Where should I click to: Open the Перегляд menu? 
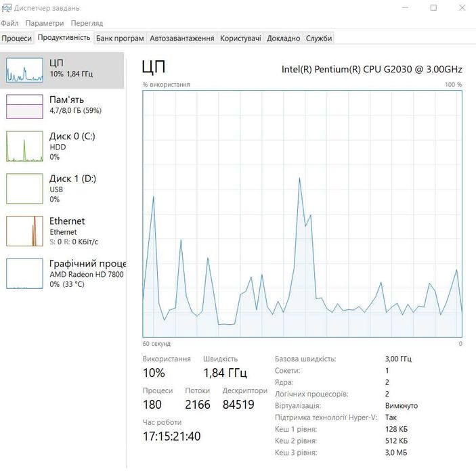point(87,24)
